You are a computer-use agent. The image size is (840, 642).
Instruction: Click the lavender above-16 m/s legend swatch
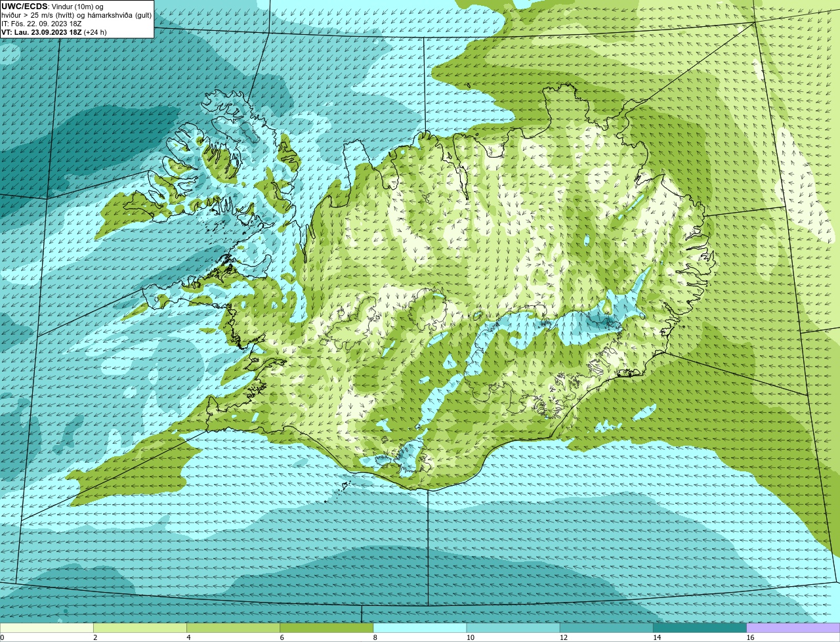tap(793, 628)
